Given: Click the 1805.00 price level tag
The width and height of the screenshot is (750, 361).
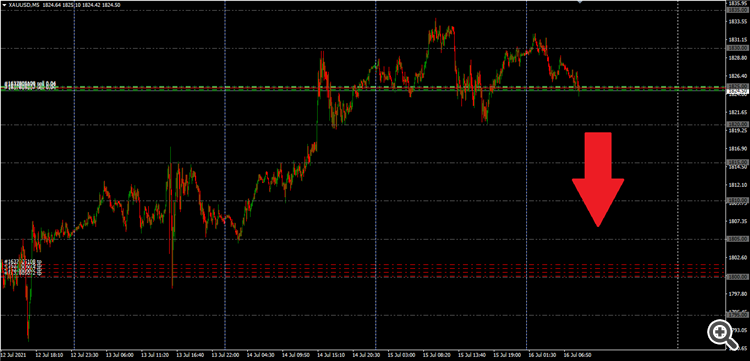Looking at the screenshot, I should (737, 239).
